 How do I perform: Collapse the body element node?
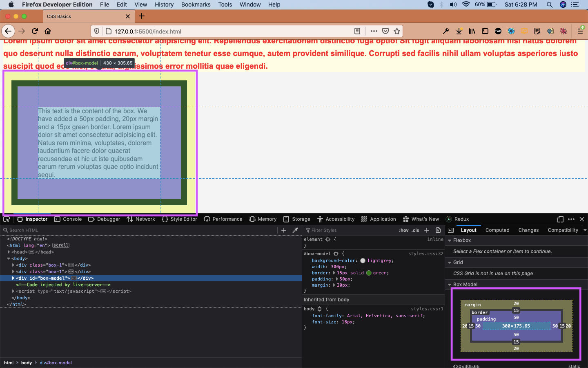(9, 258)
